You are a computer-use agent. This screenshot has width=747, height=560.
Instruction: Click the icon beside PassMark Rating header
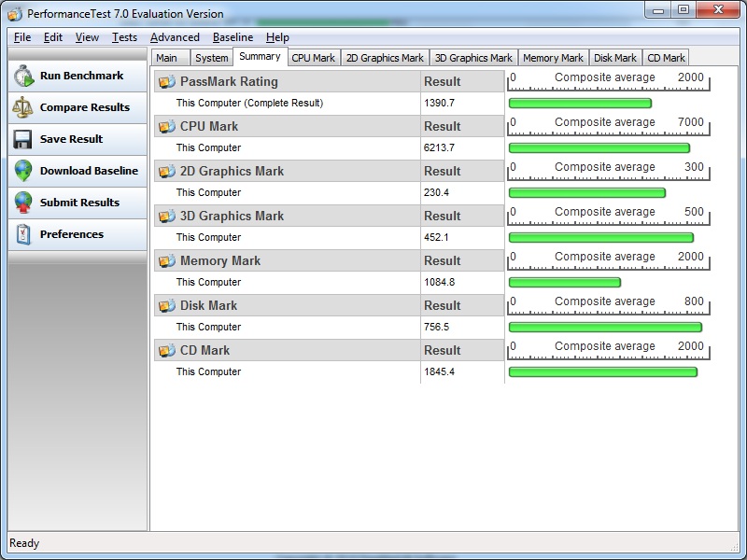point(167,82)
